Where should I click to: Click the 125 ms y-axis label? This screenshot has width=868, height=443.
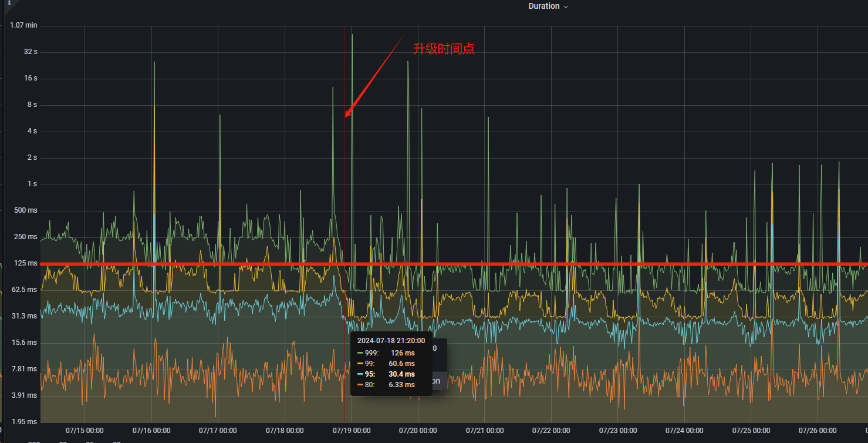point(25,263)
